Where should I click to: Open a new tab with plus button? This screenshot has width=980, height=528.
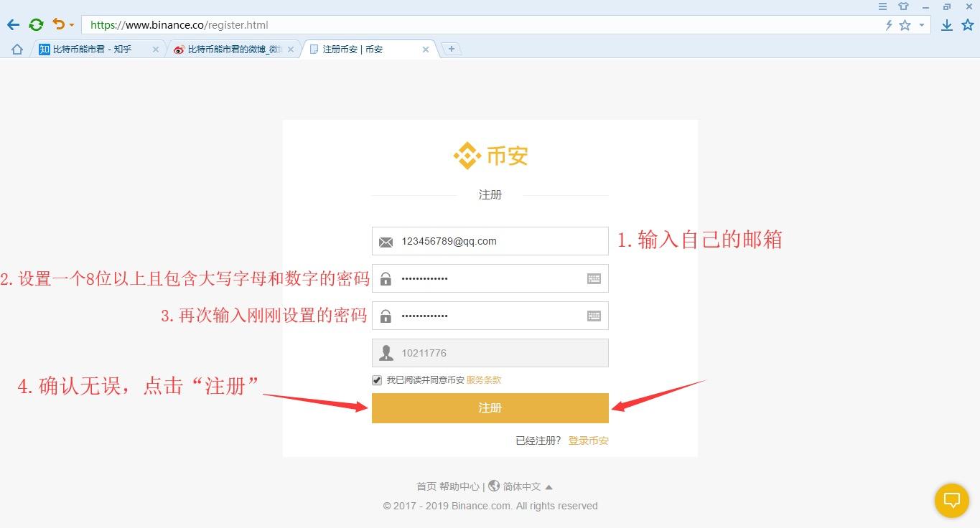(451, 49)
